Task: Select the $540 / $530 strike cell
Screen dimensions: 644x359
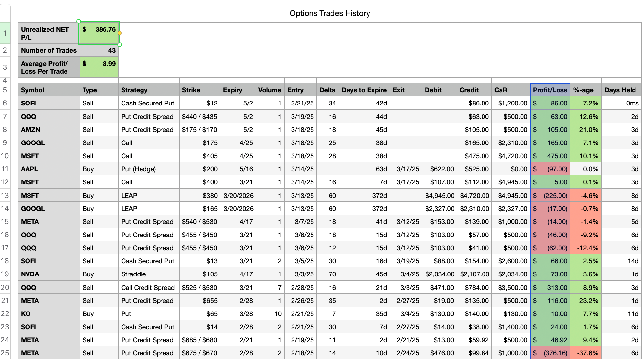Action: point(200,222)
